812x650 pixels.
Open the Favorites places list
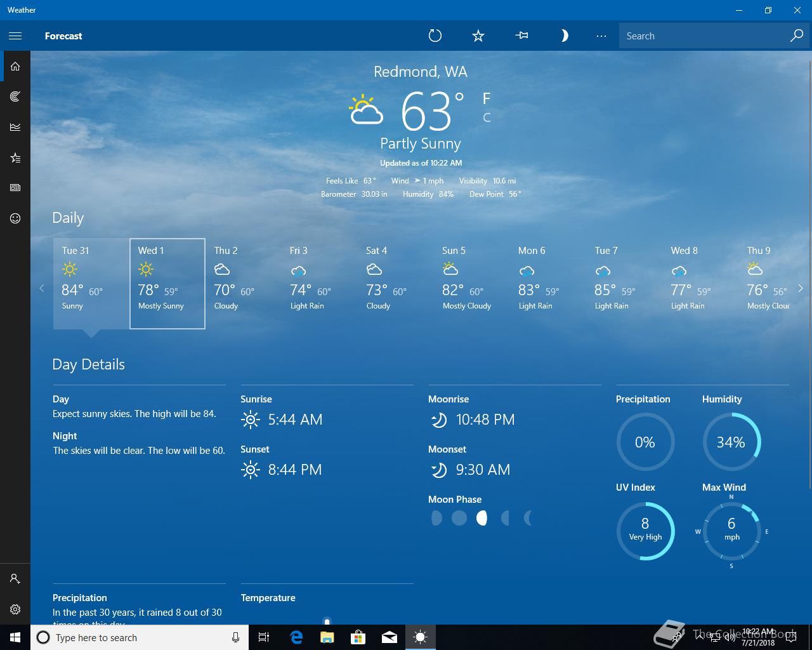tap(15, 157)
